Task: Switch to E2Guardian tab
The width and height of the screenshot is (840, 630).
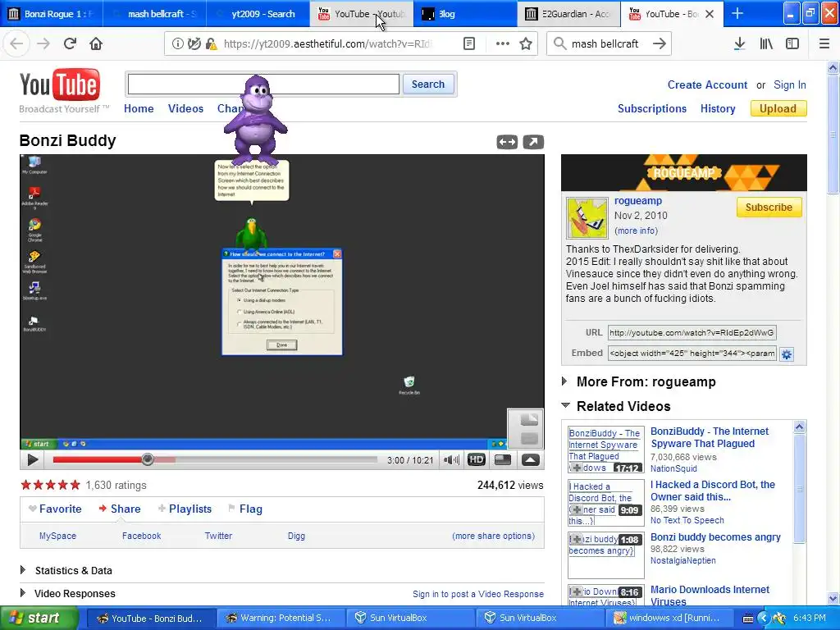Action: tap(569, 13)
